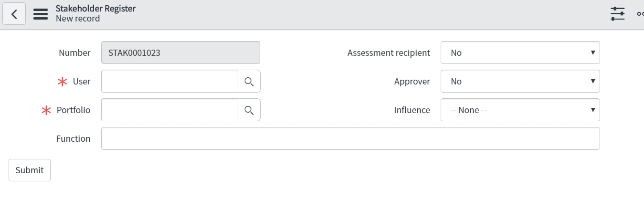Go back using the left chevron button
644x199 pixels.
(x=14, y=14)
